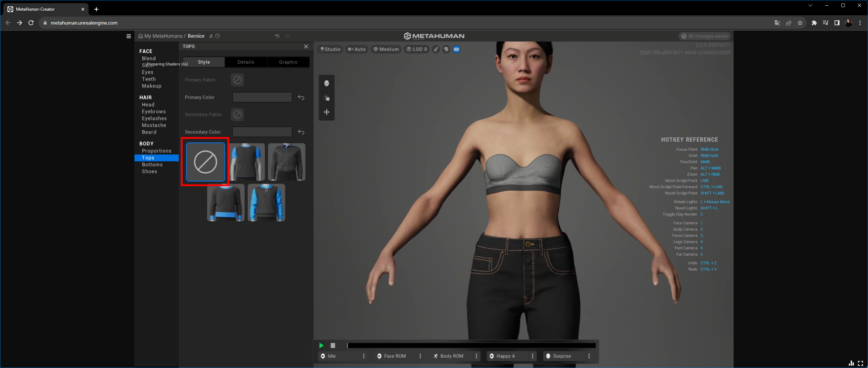This screenshot has width=868, height=368.
Task: Open options for Surprise animation
Action: coord(589,356)
